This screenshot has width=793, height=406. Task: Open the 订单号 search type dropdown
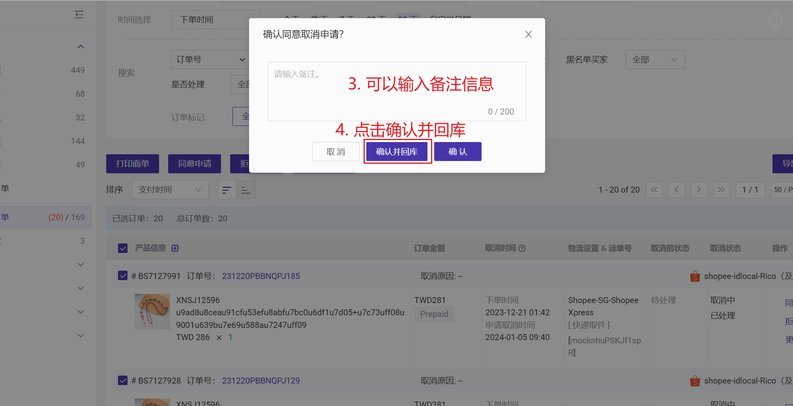click(210, 60)
